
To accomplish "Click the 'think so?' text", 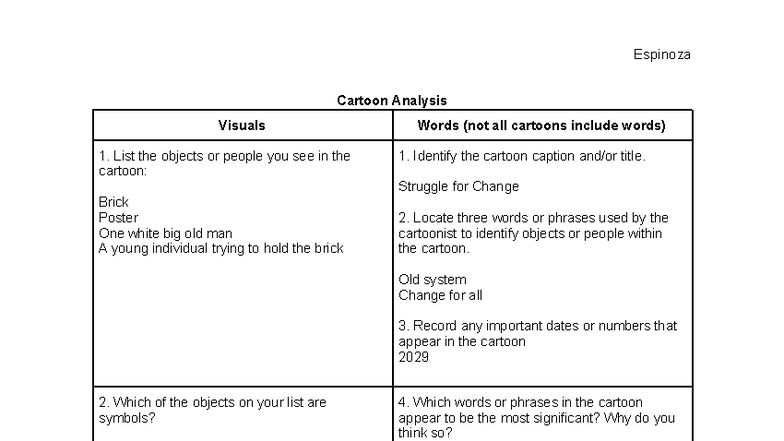I will point(424,433).
